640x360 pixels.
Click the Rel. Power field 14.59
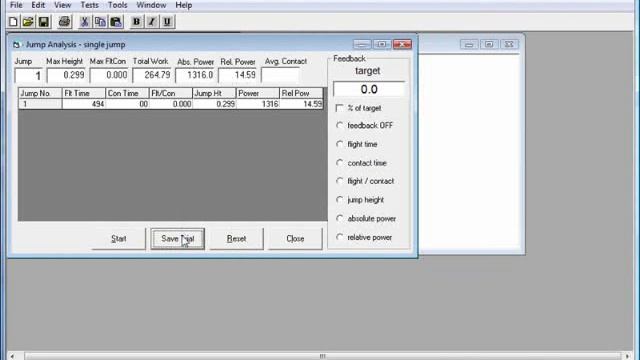(x=238, y=76)
